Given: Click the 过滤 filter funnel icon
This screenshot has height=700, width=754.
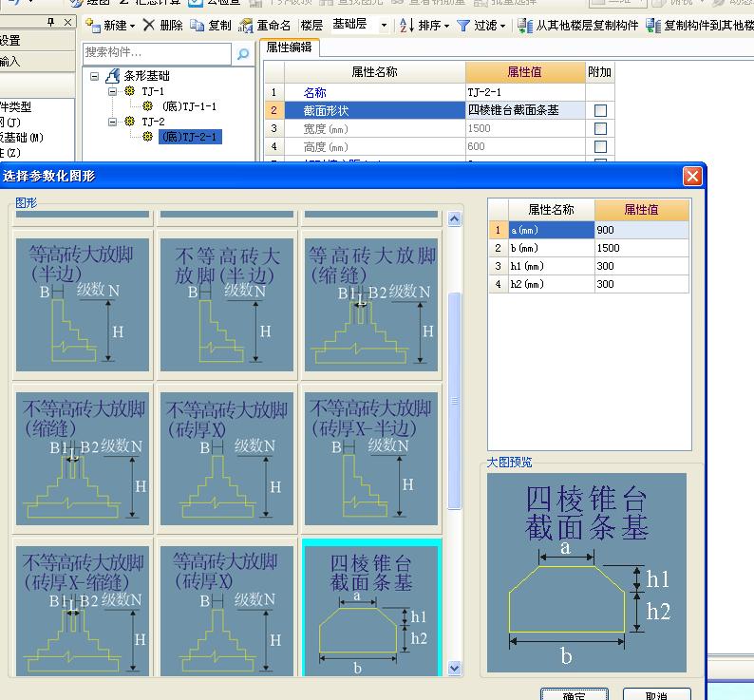Looking at the screenshot, I should 462,26.
